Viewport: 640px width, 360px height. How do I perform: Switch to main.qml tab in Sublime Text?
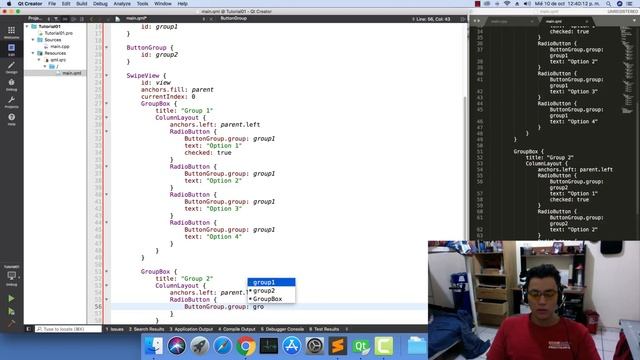pyautogui.click(x=553, y=21)
